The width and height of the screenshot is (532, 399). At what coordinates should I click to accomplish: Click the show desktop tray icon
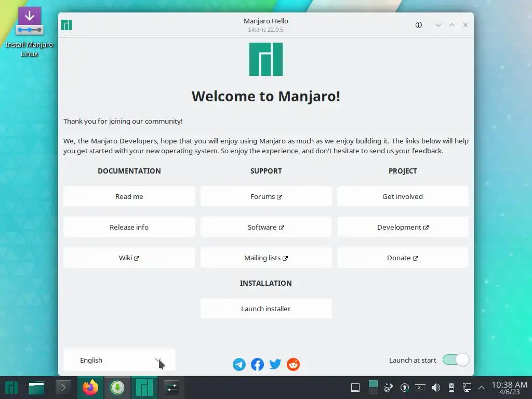coord(355,388)
